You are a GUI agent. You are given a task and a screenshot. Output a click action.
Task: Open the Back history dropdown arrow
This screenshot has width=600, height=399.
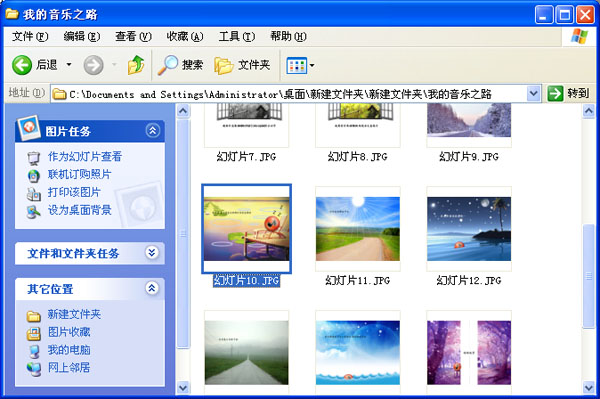click(x=69, y=65)
